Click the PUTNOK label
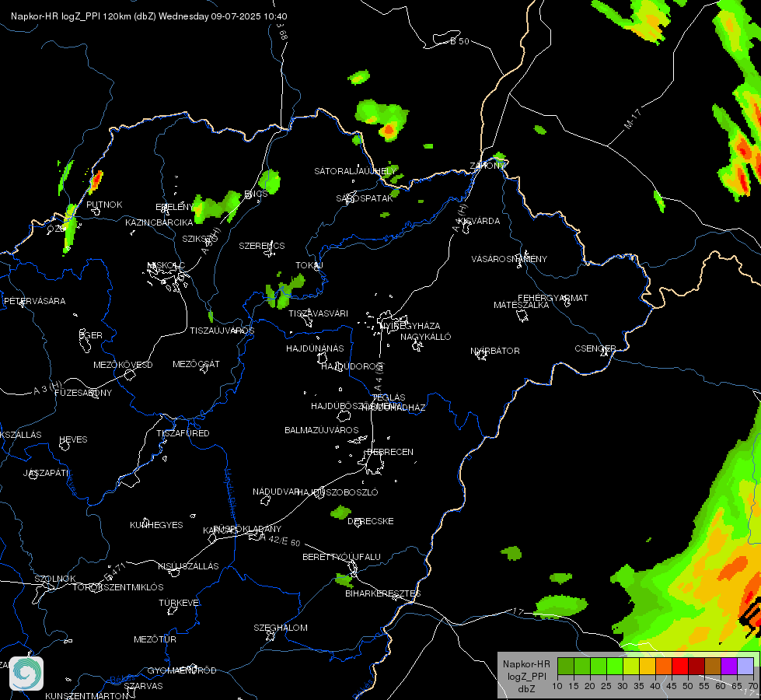The width and height of the screenshot is (761, 700). pyautogui.click(x=104, y=205)
